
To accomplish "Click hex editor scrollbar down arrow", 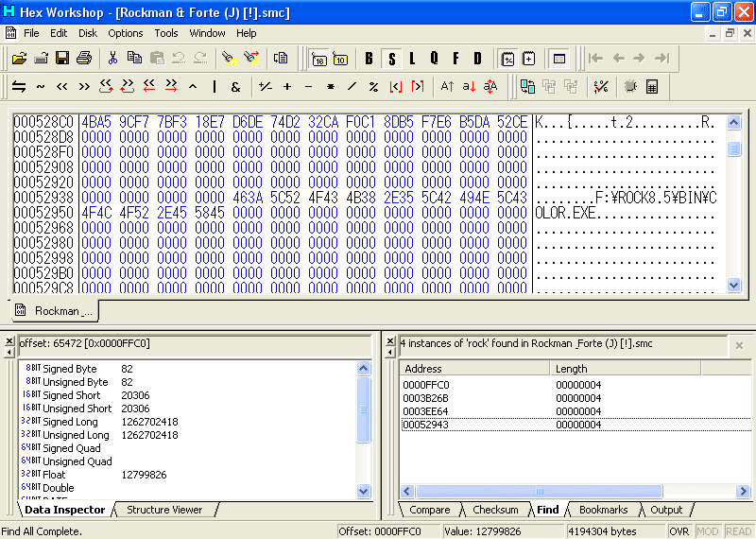I will 734,285.
